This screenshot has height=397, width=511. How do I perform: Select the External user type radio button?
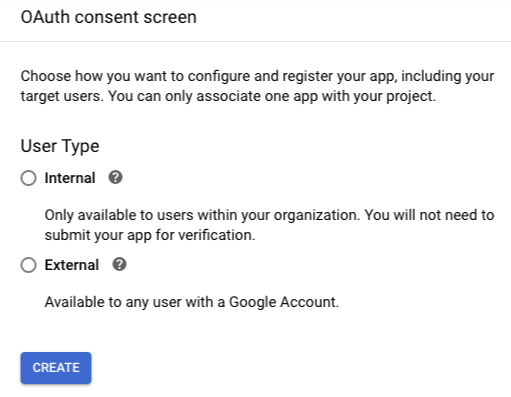[x=28, y=265]
